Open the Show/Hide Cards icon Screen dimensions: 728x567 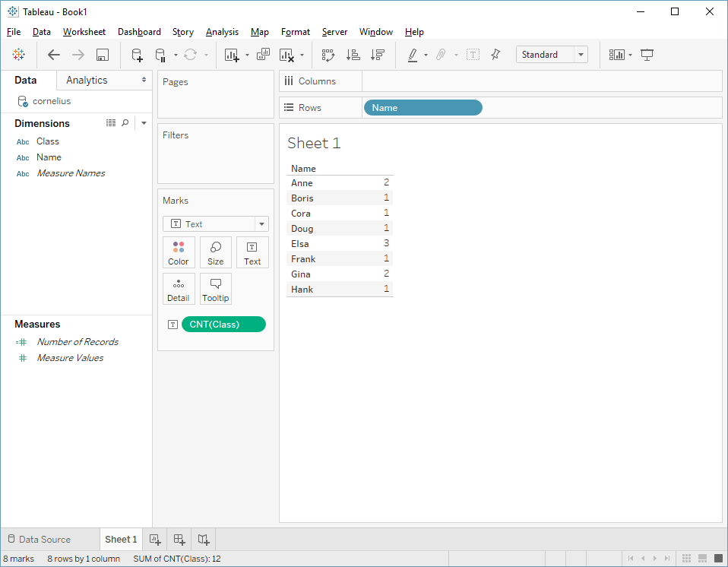[x=616, y=55]
